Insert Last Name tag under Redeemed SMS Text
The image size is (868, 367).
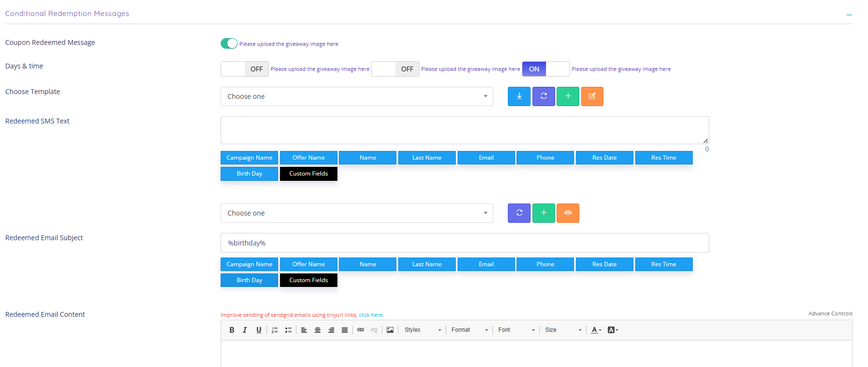(427, 158)
